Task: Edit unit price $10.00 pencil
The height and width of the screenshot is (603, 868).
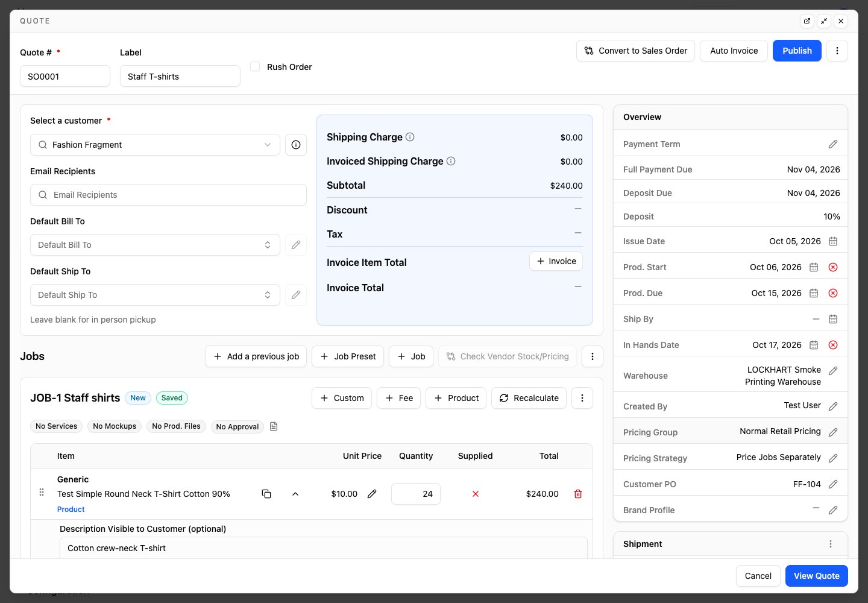Action: point(372,494)
